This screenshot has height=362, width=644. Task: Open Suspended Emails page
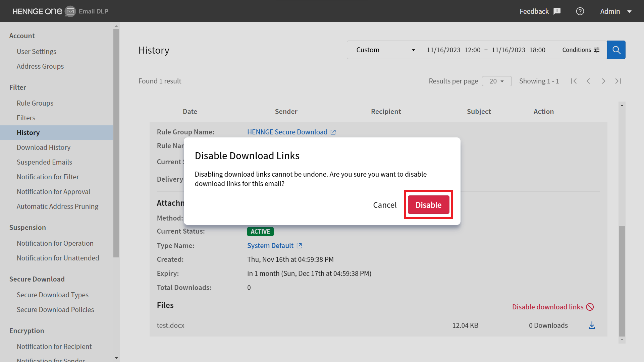click(x=44, y=162)
